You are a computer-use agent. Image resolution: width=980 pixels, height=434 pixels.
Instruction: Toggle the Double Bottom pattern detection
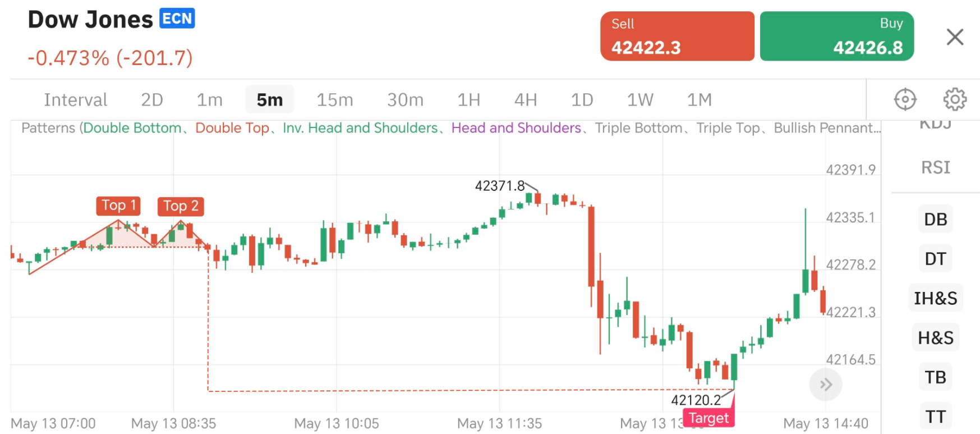coord(133,127)
